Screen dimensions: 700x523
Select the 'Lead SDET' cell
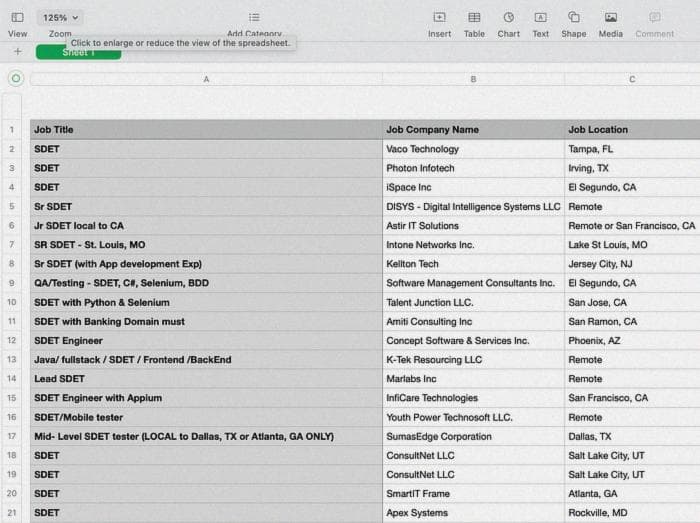click(x=206, y=379)
